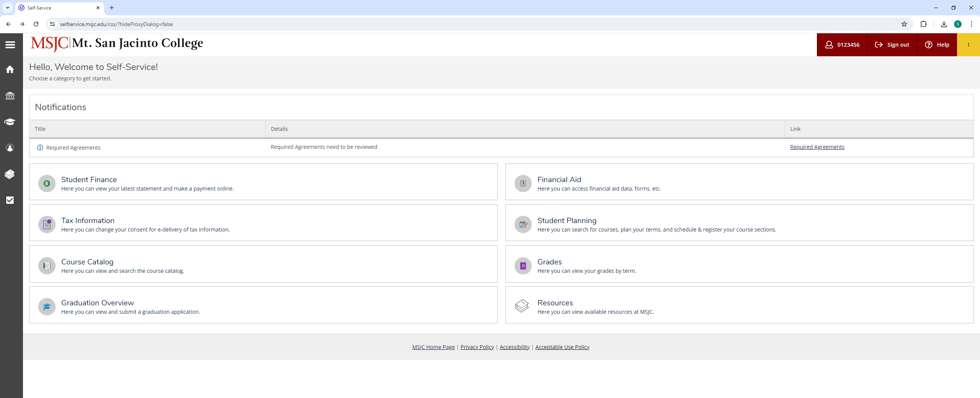The width and height of the screenshot is (980, 398).
Task: Select the Academics graduation cap sidebar icon
Action: (10, 122)
